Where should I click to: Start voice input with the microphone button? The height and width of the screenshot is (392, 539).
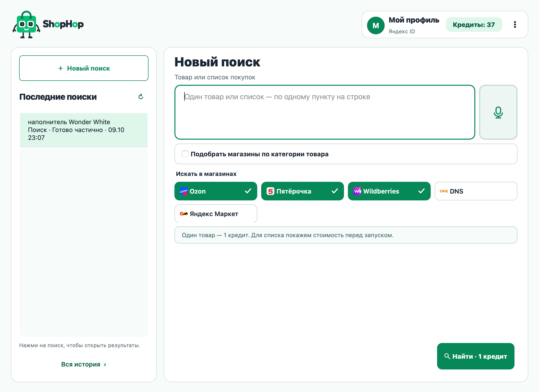(x=498, y=112)
